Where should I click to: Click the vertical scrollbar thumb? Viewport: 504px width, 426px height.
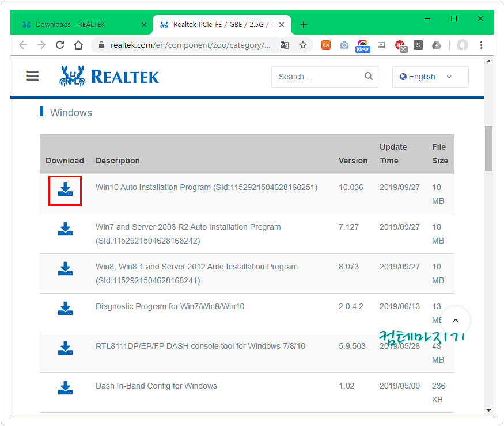[488, 149]
